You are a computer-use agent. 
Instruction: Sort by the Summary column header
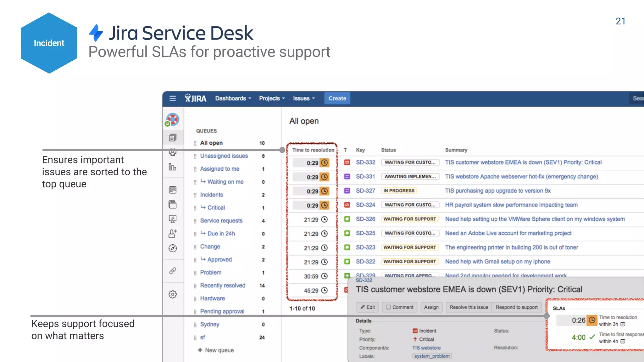coord(456,150)
